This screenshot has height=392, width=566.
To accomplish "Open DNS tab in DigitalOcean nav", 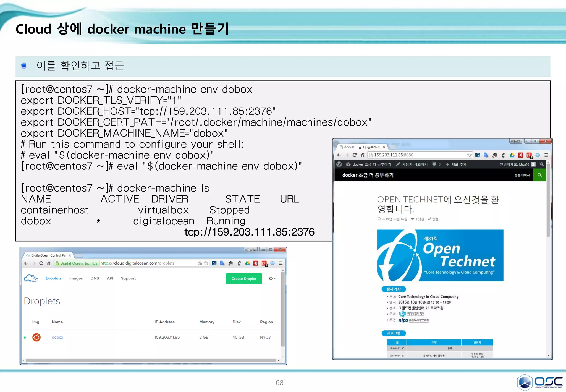I will pos(95,278).
